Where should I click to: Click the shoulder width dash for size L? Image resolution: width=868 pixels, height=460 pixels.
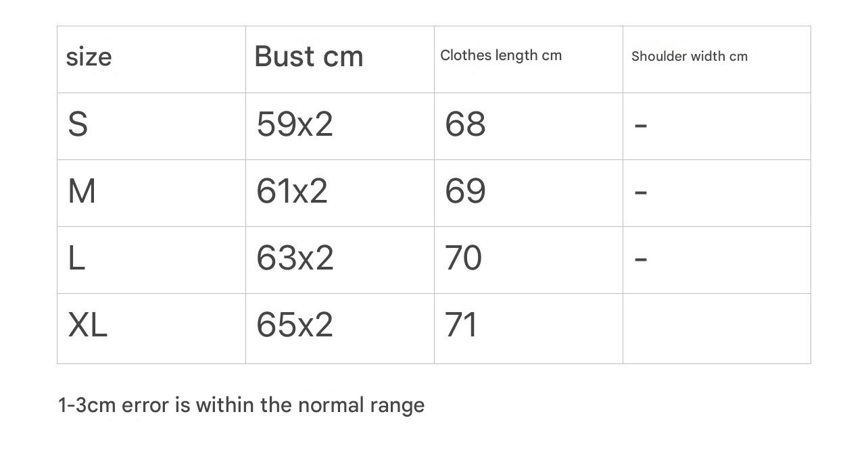641,259
